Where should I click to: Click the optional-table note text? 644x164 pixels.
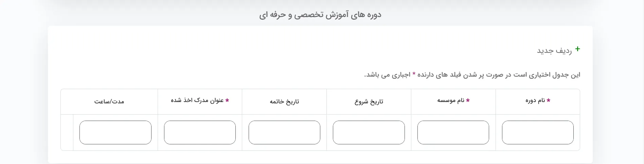point(472,75)
